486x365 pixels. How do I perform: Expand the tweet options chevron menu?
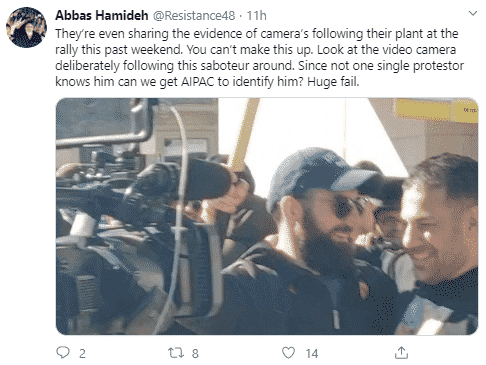(x=473, y=13)
